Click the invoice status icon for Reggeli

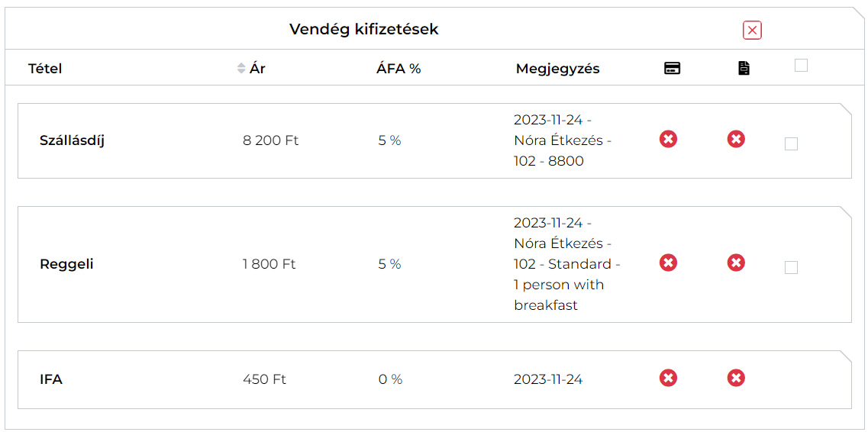pos(736,263)
